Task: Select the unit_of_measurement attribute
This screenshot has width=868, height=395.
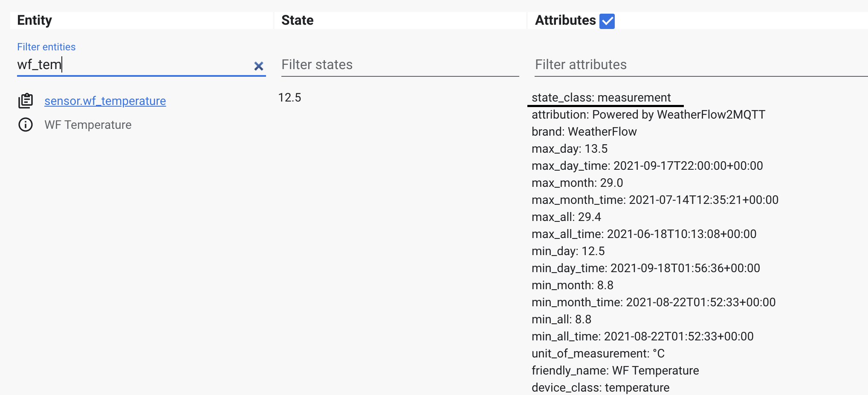Action: [599, 353]
